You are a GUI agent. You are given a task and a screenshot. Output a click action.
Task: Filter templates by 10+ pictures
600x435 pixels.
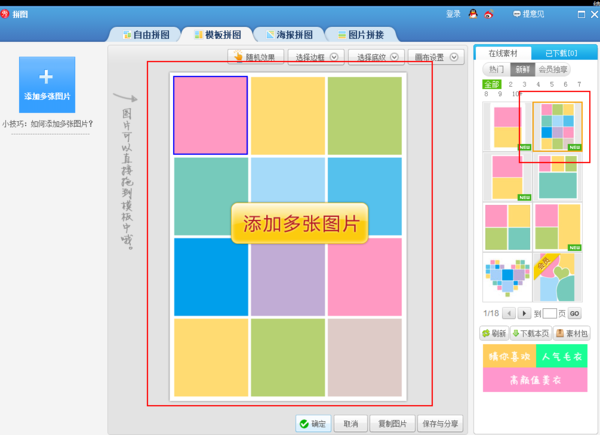point(517,94)
